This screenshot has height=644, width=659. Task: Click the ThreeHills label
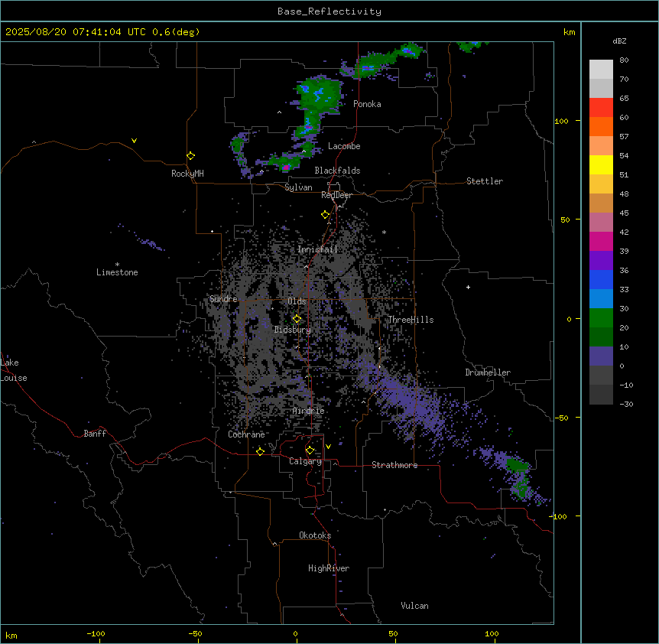[411, 320]
